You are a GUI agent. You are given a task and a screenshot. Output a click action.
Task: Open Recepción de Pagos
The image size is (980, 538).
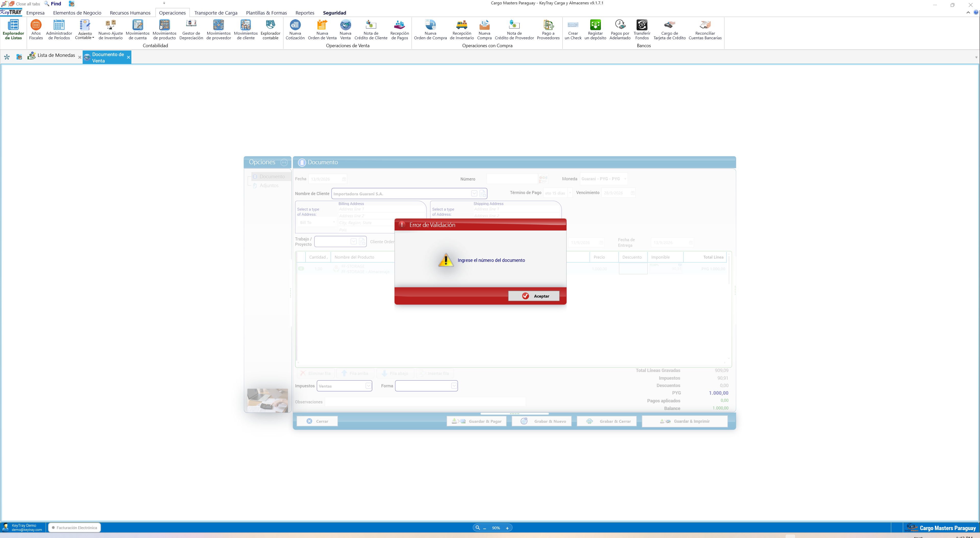pyautogui.click(x=399, y=30)
